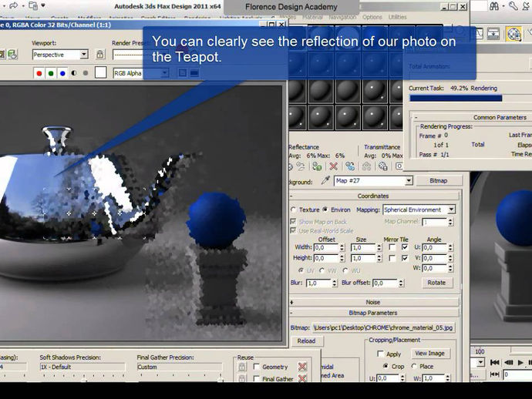The width and height of the screenshot is (532, 399).
Task: Click the wrench utilities icon
Action: 513,6
